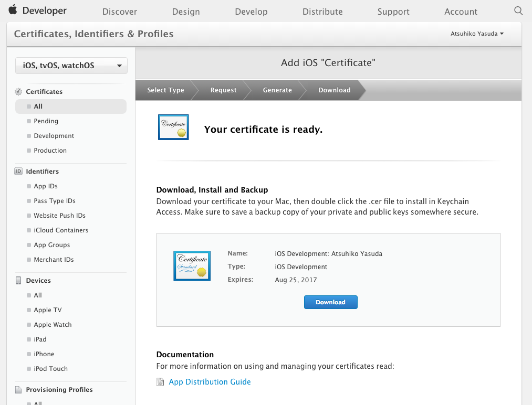The width and height of the screenshot is (532, 405).
Task: Click the document icon next to App Distribution Guide
Action: pyautogui.click(x=160, y=382)
